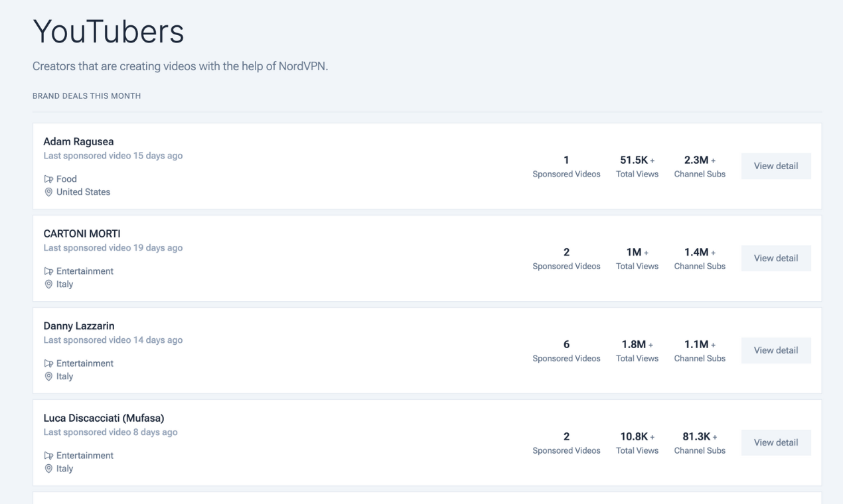Viewport: 843px width, 504px height.
Task: Click the category tag icon in CARTONI MORTI's row
Action: [x=48, y=271]
